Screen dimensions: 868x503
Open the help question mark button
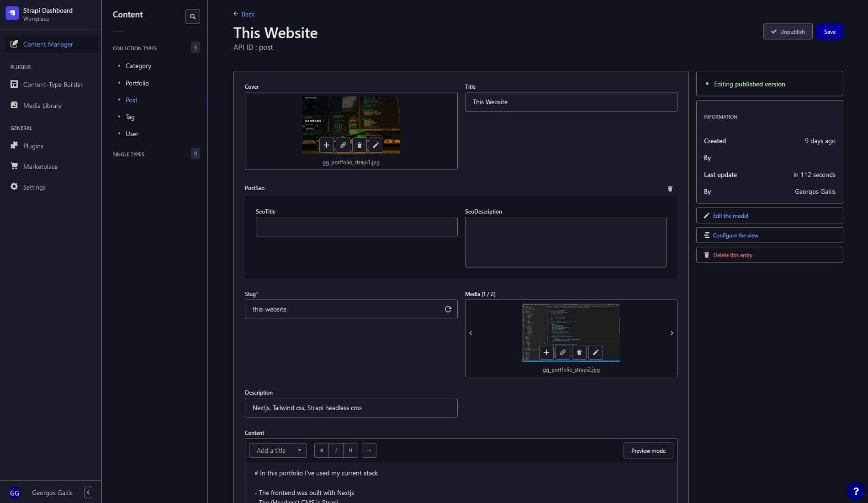pyautogui.click(x=856, y=491)
